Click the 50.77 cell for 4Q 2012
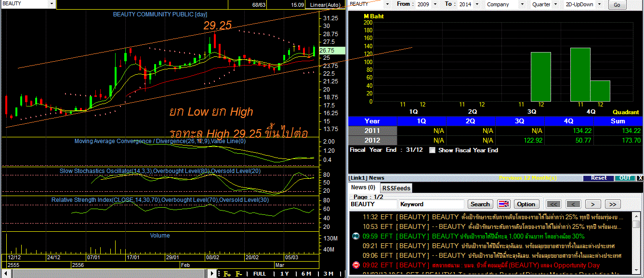 coord(569,140)
